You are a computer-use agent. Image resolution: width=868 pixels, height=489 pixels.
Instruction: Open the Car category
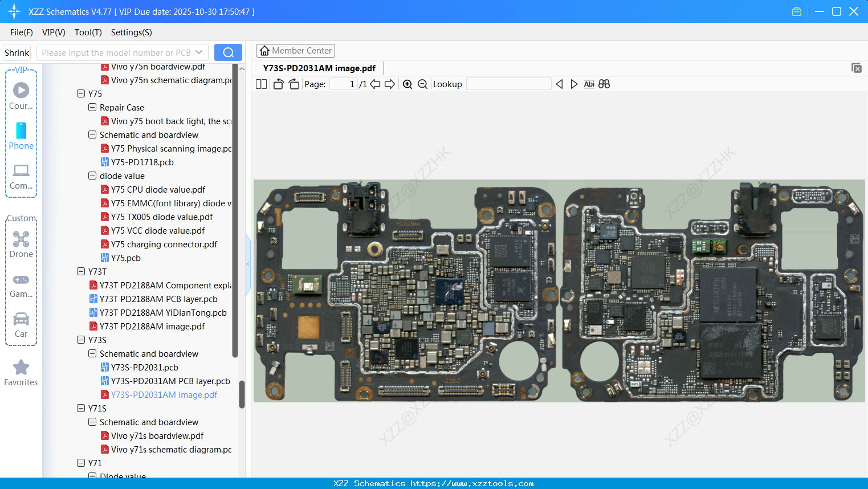click(21, 325)
